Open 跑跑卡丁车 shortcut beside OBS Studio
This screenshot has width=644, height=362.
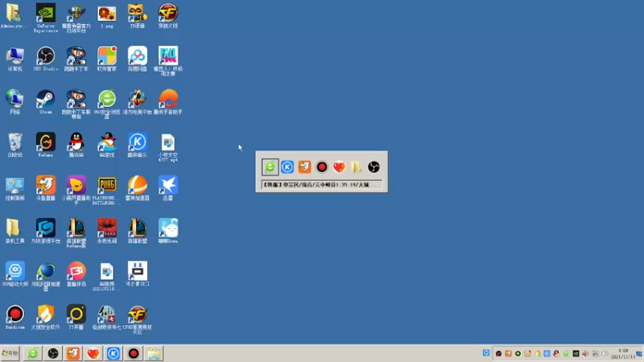coord(76,57)
